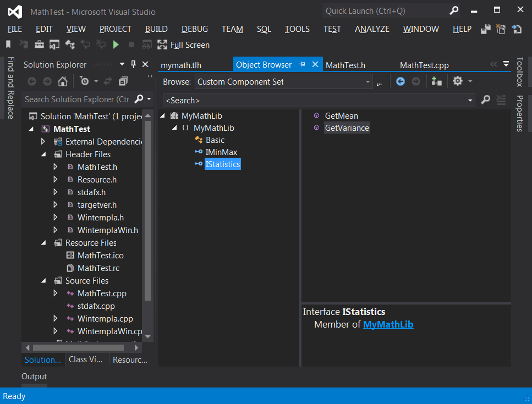Open the ANALYZE menu
The height and width of the screenshot is (404, 532).
click(x=372, y=29)
